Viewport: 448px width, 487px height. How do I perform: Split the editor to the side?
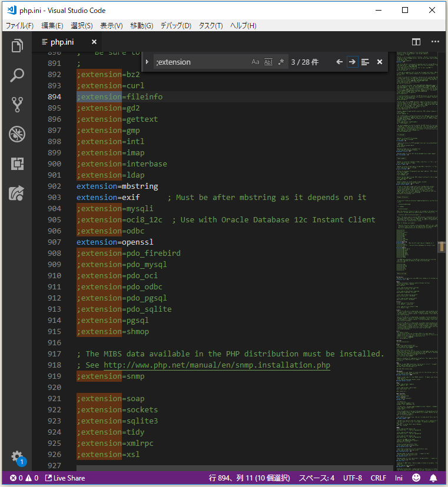(416, 42)
